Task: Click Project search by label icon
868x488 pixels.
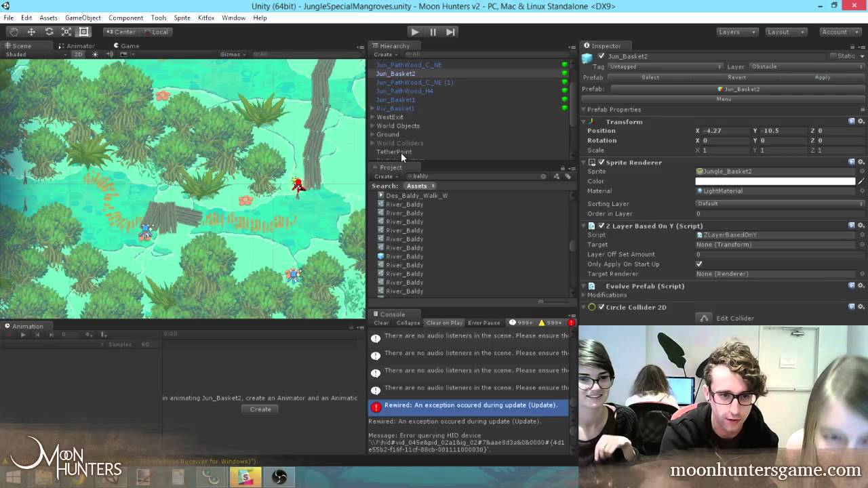Action: [568, 176]
